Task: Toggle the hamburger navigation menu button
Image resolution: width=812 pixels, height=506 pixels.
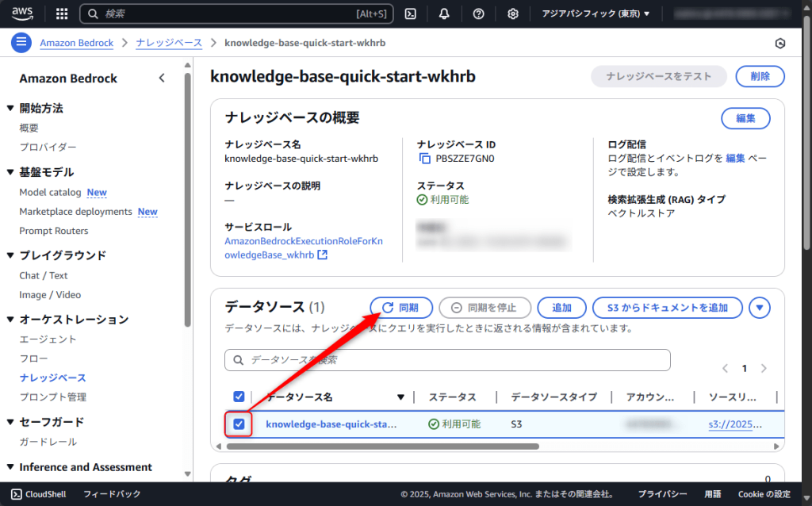Action: coord(21,43)
